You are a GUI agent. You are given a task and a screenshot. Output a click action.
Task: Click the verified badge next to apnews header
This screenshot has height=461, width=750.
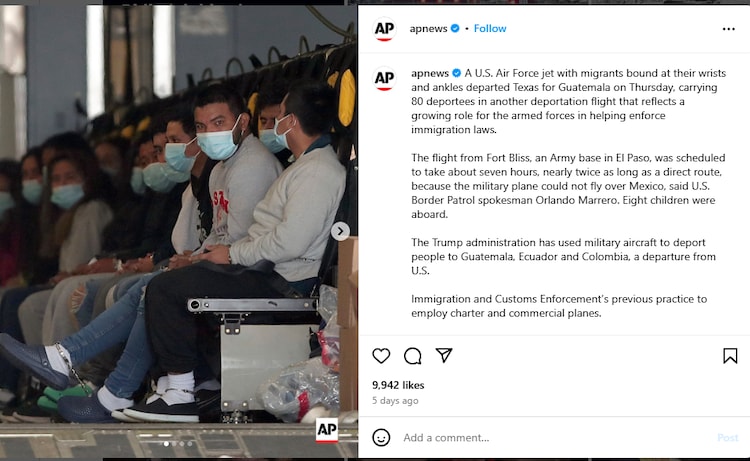(x=455, y=28)
